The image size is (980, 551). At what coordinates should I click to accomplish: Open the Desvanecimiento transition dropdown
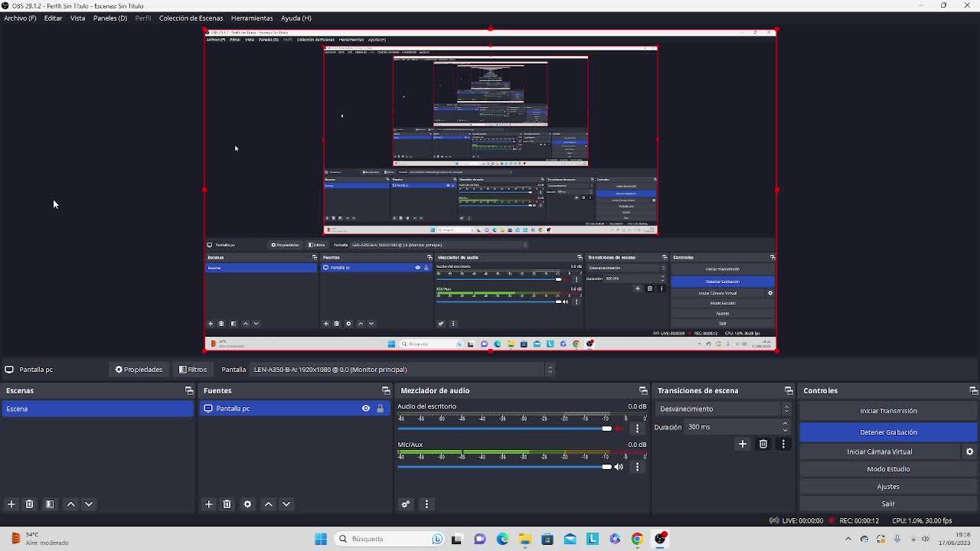pos(724,409)
